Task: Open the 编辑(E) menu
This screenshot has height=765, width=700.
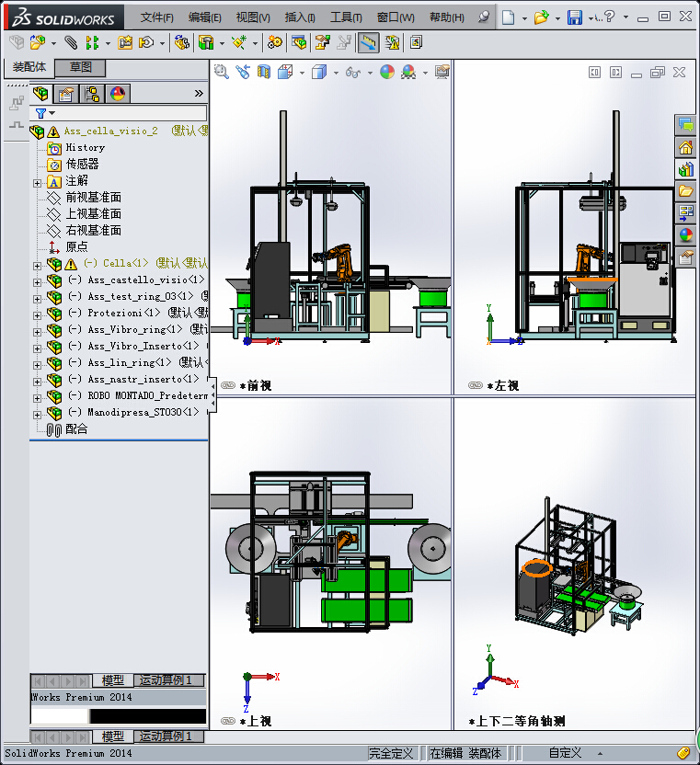Action: [204, 17]
